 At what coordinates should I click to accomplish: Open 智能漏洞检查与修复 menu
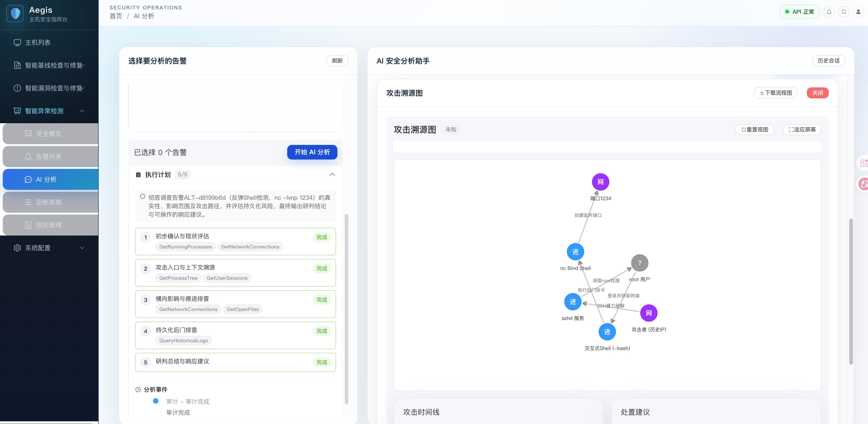[x=49, y=88]
